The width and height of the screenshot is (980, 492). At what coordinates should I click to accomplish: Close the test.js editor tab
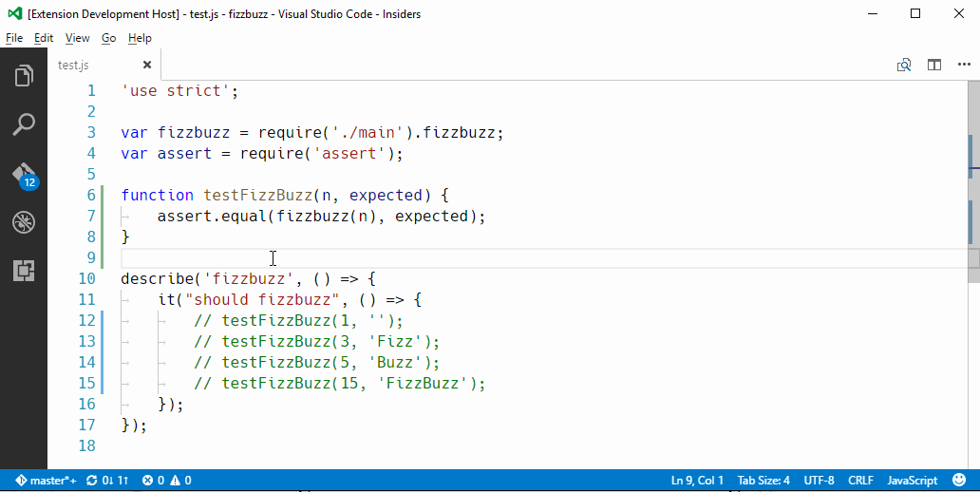(x=147, y=65)
